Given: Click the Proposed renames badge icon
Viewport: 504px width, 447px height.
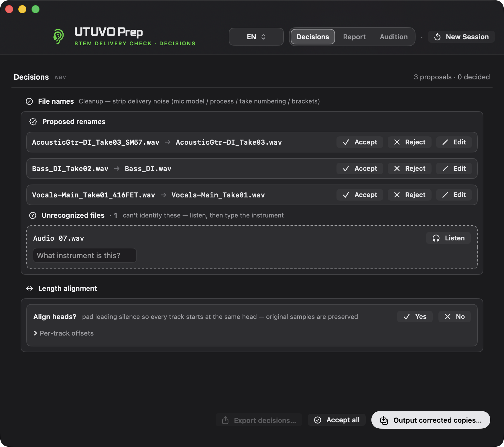Looking at the screenshot, I should click(x=33, y=121).
